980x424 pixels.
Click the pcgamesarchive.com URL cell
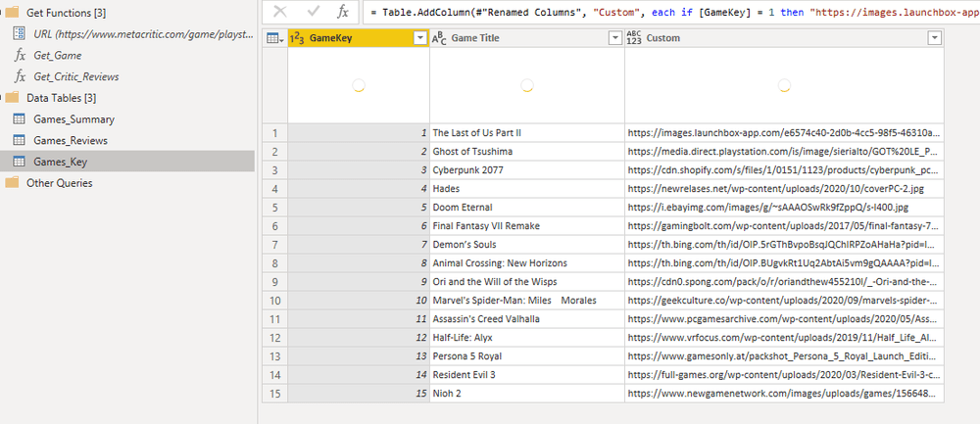click(x=784, y=319)
